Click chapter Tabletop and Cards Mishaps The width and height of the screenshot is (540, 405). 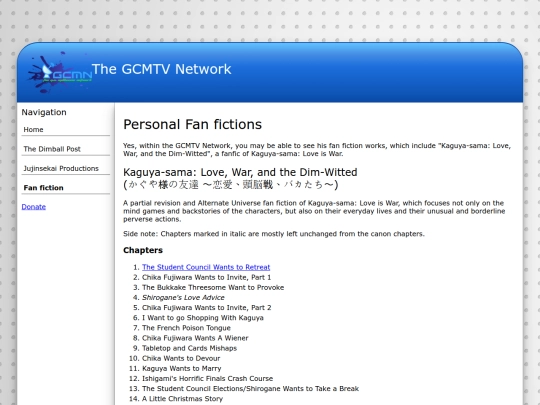pyautogui.click(x=189, y=348)
